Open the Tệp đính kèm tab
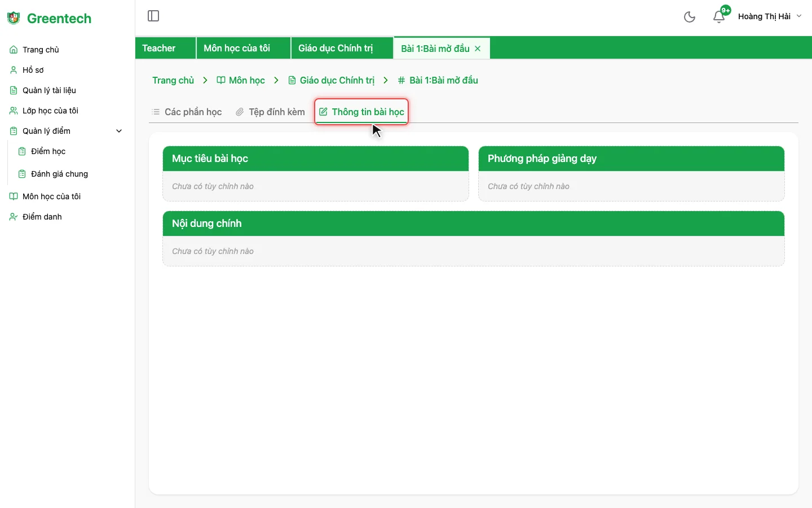This screenshot has width=812, height=508. click(270, 112)
